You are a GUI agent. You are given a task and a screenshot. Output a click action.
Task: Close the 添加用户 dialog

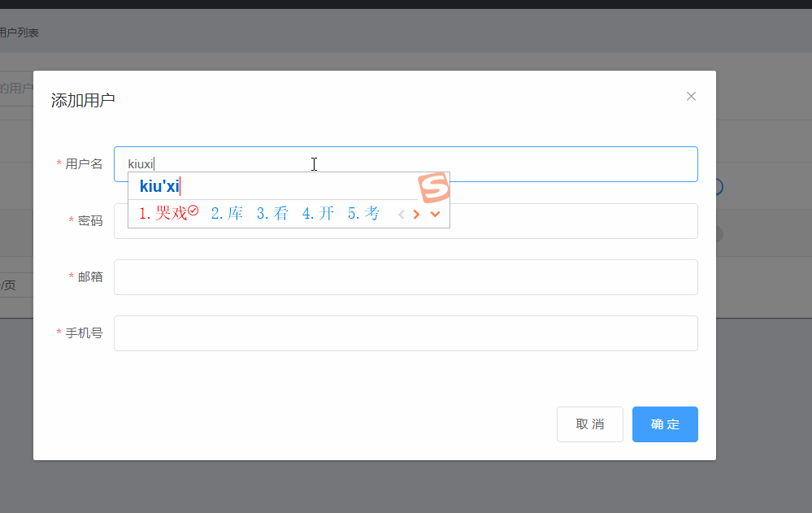(x=691, y=97)
